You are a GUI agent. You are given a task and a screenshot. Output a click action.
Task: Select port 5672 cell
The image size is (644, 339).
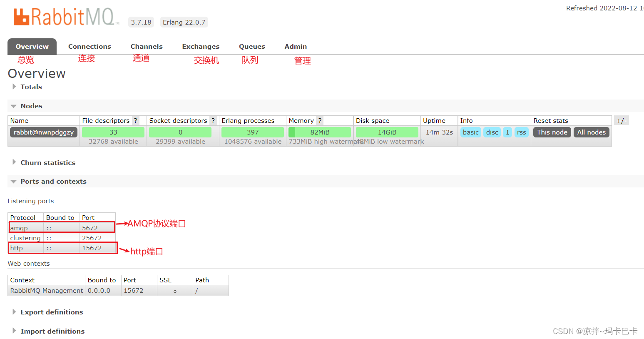point(97,228)
